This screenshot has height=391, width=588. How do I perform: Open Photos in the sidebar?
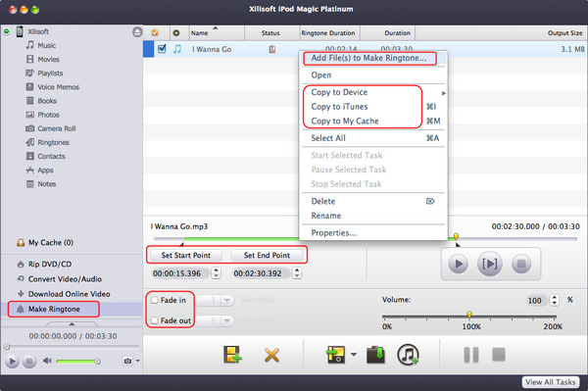[x=43, y=115]
